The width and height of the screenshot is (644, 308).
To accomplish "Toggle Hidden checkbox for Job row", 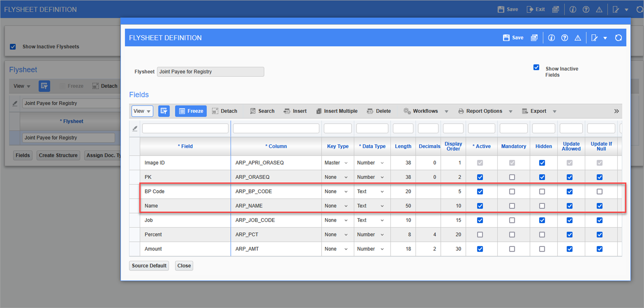I will (542, 220).
